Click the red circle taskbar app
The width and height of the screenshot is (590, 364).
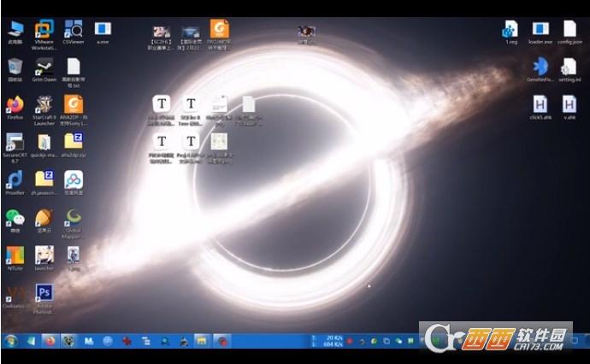(x=222, y=342)
